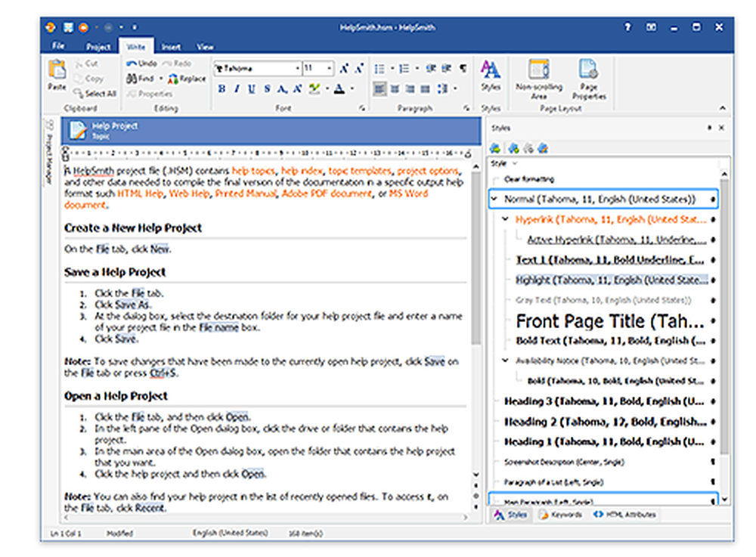Switch to the Project tab
Viewport: 756px width, 557px height.
(x=98, y=46)
